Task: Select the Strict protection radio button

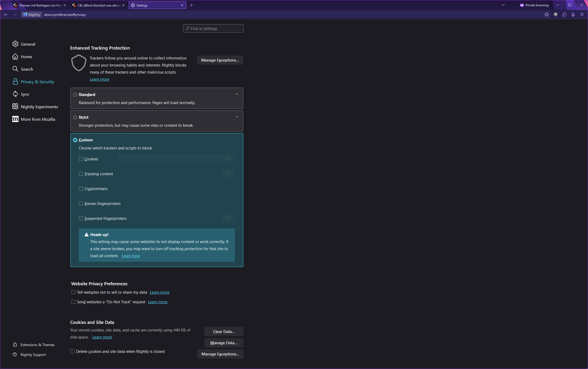Action: (x=75, y=117)
